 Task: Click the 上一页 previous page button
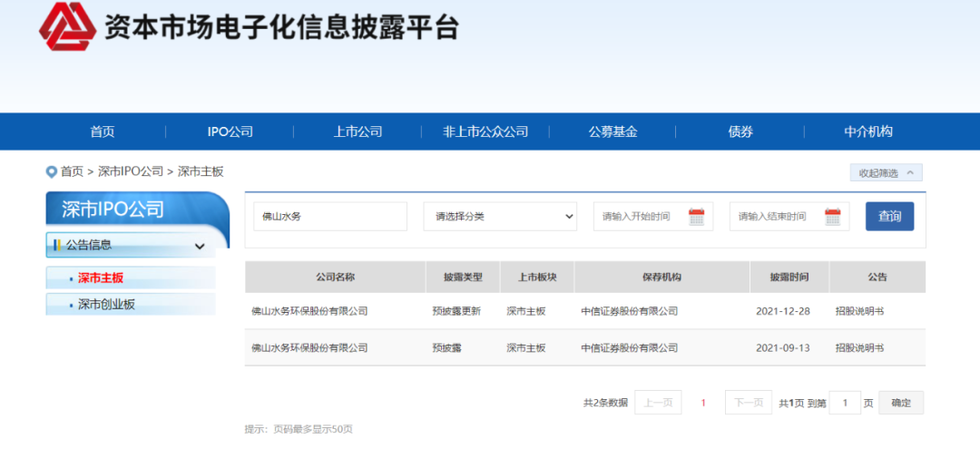tap(658, 403)
